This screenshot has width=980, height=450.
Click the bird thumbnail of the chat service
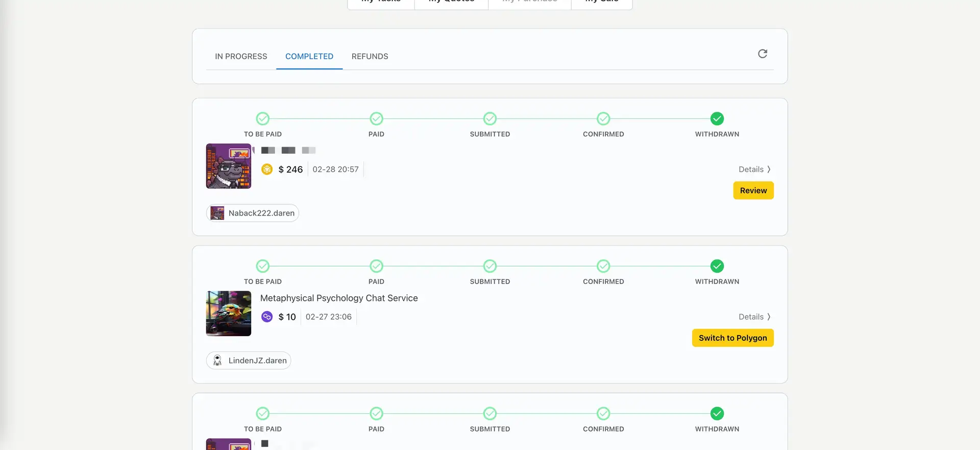click(x=229, y=314)
